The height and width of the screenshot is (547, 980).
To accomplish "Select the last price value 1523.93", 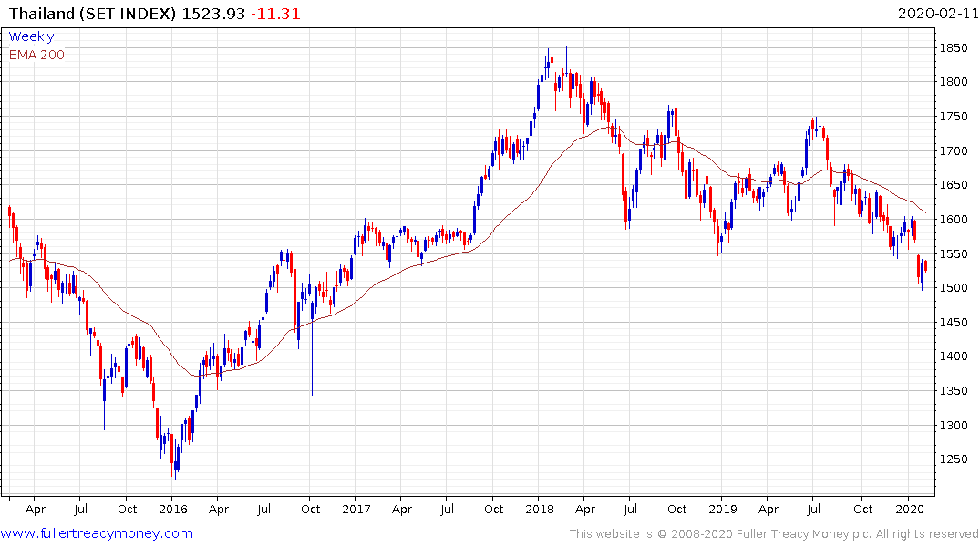I will tap(213, 14).
